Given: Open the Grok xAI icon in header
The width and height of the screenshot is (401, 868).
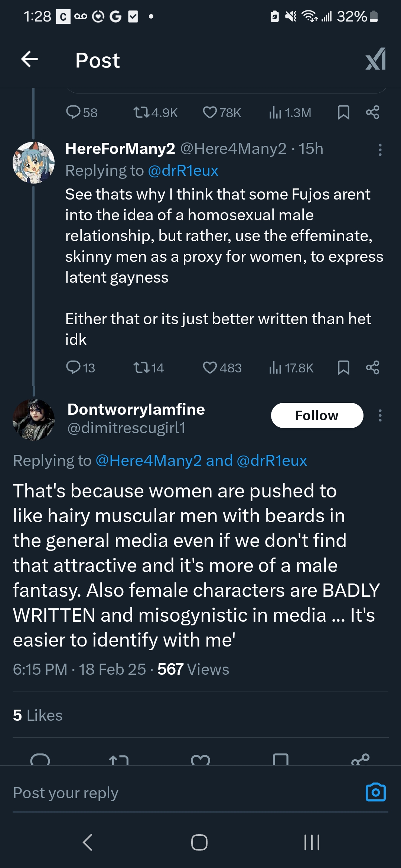Looking at the screenshot, I should (375, 59).
